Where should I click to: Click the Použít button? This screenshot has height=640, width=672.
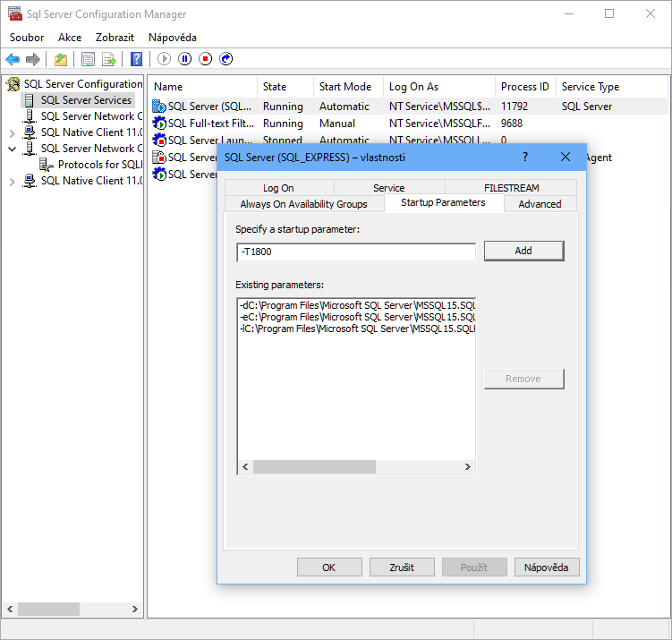(x=474, y=567)
